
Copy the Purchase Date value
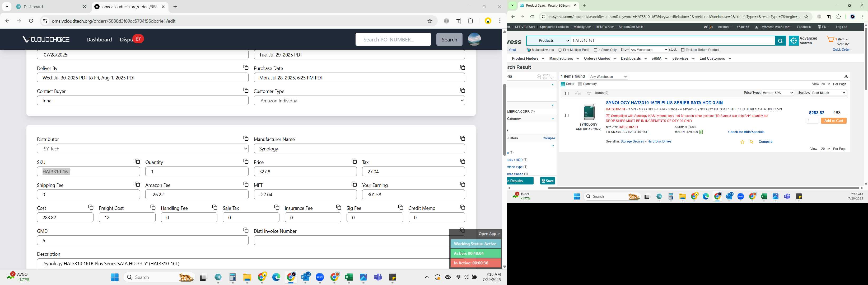[462, 68]
